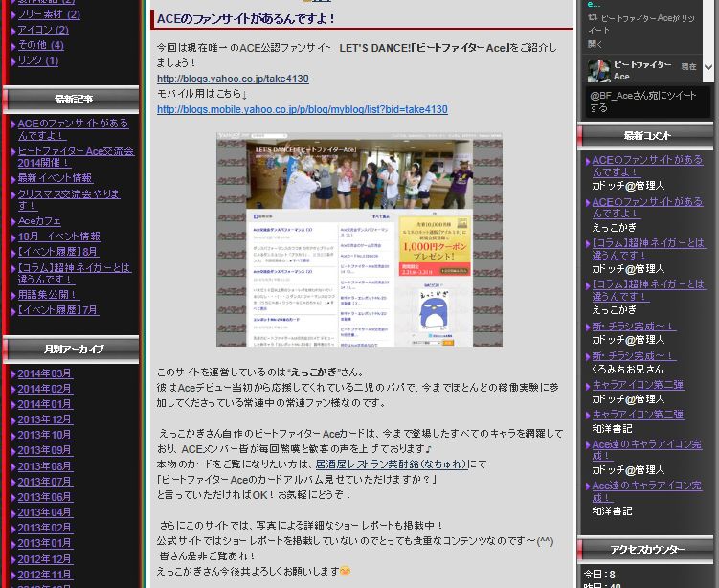Image resolution: width=719 pixels, height=588 pixels.
Task: Open 用語集公開! article
Action: 48,294
